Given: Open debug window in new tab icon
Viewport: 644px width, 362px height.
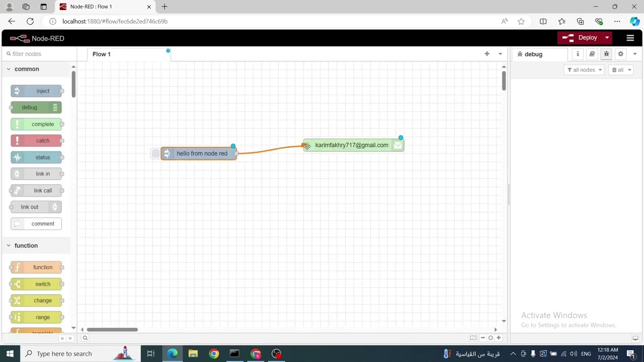Looking at the screenshot, I should coord(635,338).
